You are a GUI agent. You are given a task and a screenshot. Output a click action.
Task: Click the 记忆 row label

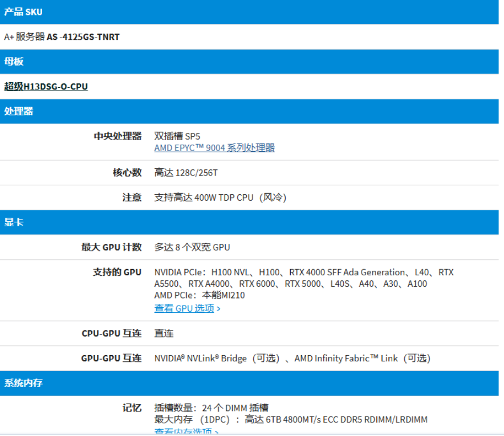click(132, 408)
